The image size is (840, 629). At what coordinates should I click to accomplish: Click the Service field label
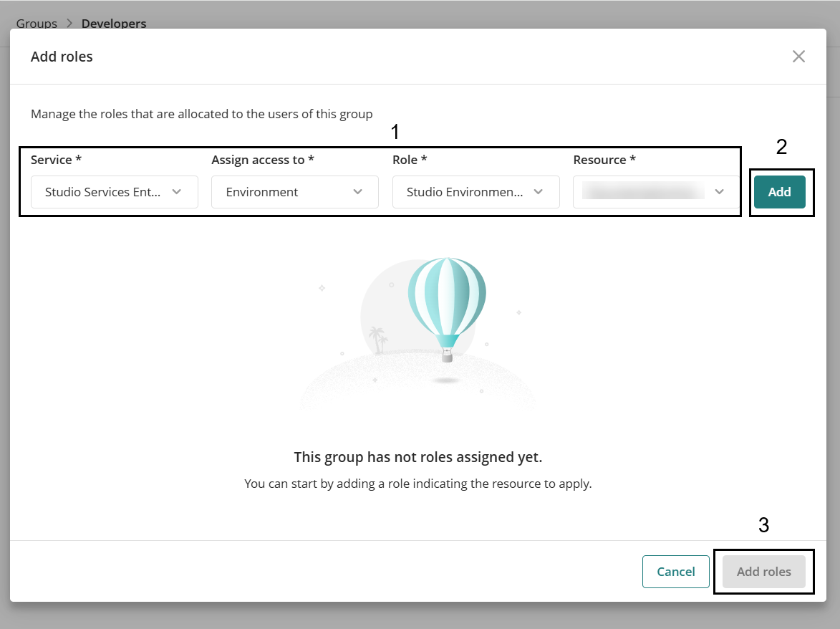click(51, 160)
